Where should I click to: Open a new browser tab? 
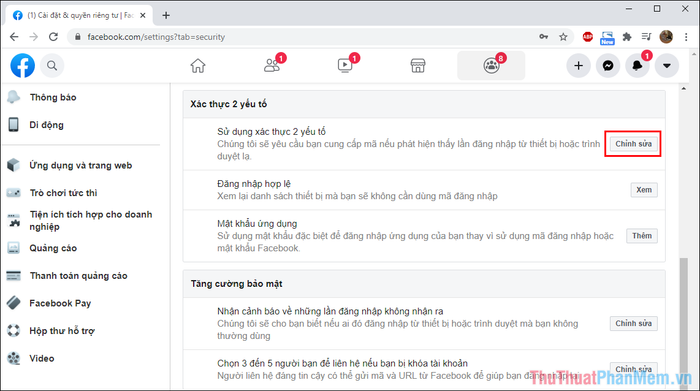click(166, 15)
